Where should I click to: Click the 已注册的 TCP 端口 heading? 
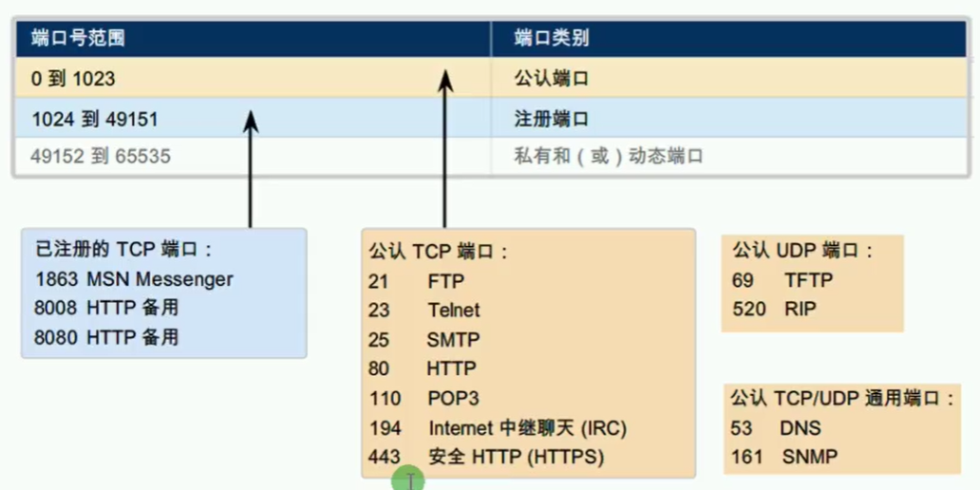coord(123,250)
